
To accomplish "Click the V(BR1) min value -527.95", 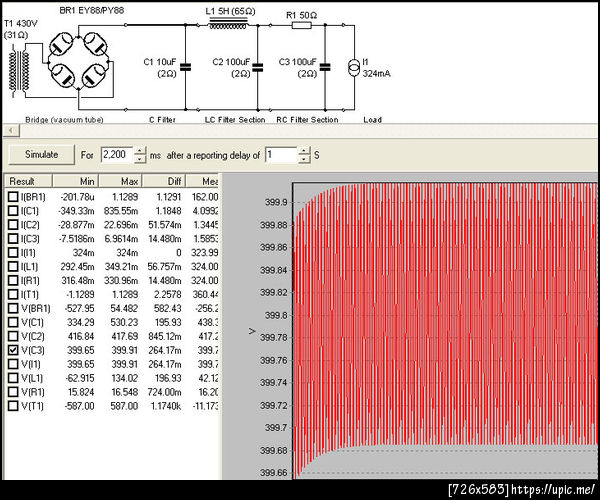I will click(x=79, y=308).
